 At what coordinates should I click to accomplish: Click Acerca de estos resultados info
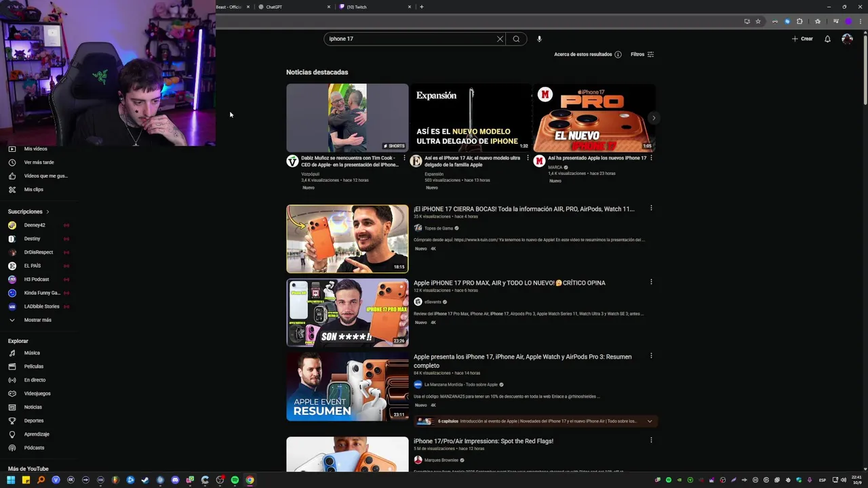[588, 54]
